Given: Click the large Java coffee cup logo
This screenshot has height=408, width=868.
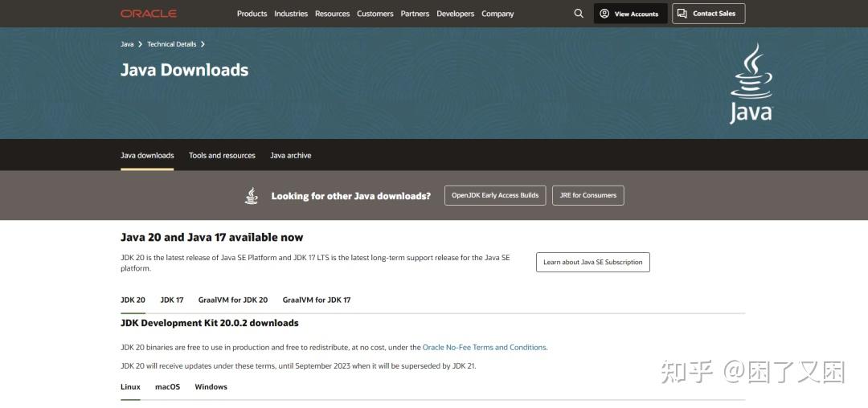Looking at the screenshot, I should 751,84.
